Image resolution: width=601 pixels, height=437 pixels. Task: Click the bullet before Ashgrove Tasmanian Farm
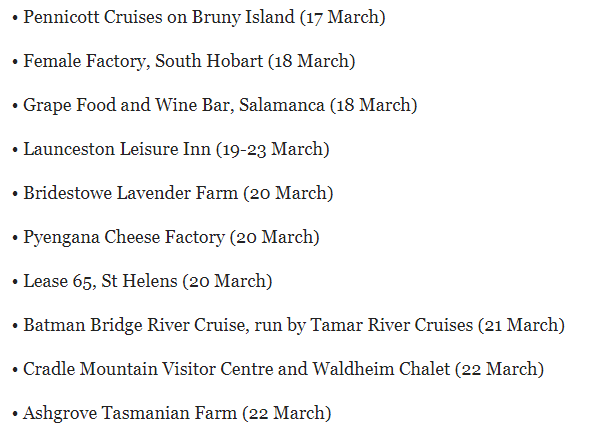(15, 414)
